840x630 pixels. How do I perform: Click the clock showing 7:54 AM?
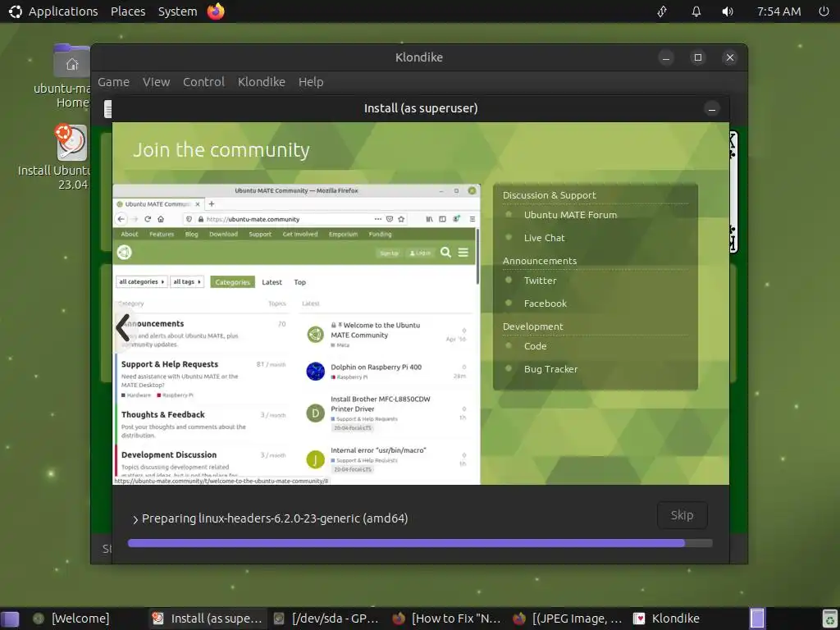(x=778, y=11)
